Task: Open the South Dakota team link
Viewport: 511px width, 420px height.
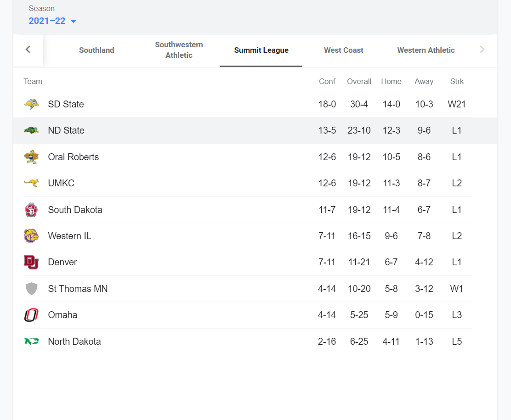Action: 75,210
